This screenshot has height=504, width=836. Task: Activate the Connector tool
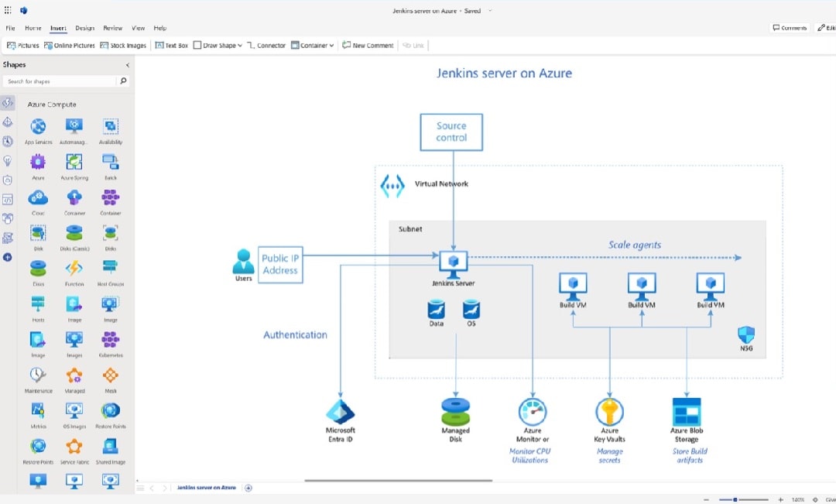pyautogui.click(x=266, y=46)
